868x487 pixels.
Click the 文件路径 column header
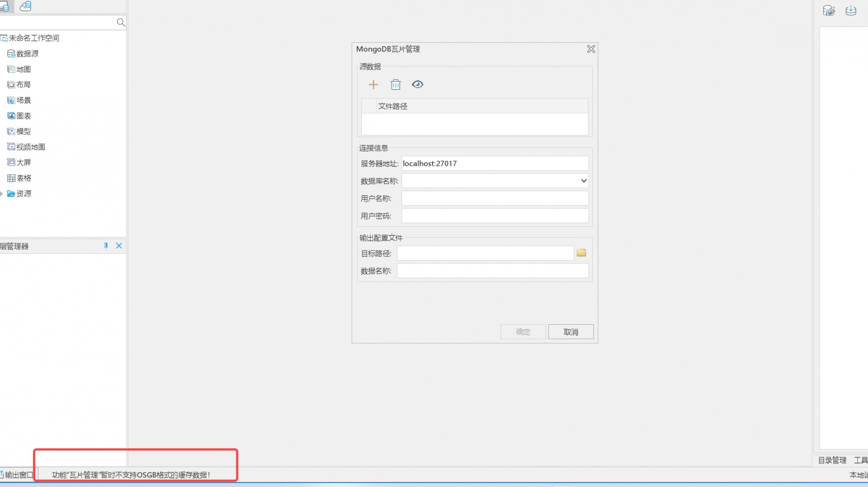coord(482,106)
